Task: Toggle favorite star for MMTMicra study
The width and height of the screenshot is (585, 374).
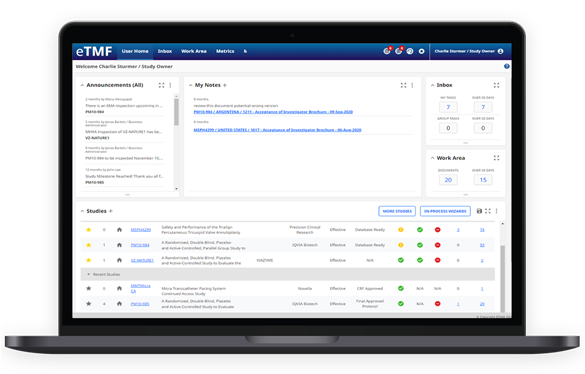Action: pos(88,288)
